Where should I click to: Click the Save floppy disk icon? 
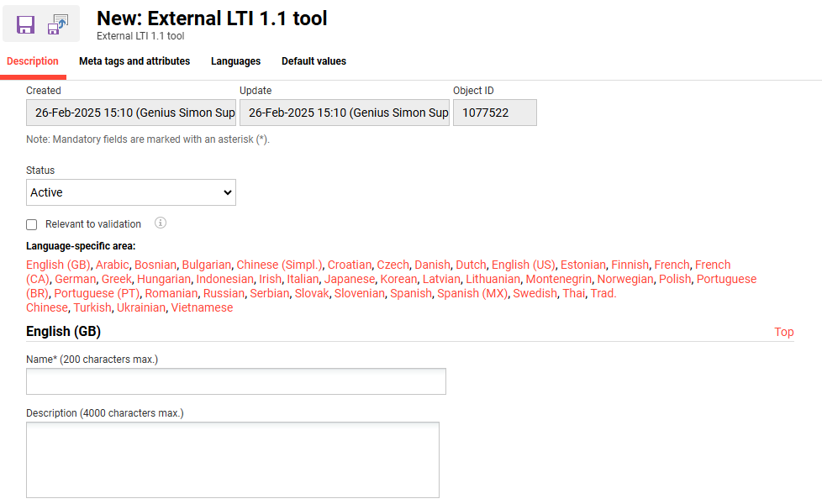click(26, 24)
